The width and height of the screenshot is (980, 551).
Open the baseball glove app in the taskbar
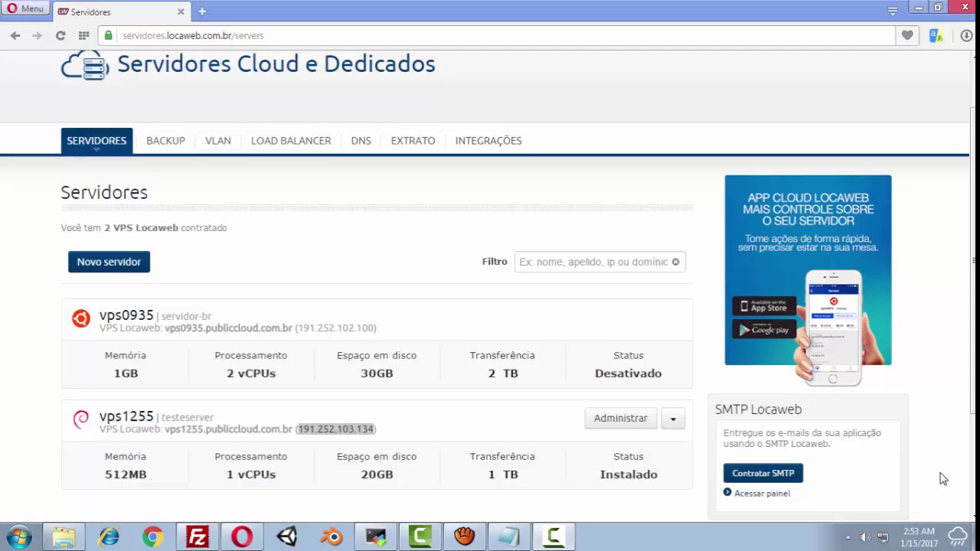click(x=465, y=536)
